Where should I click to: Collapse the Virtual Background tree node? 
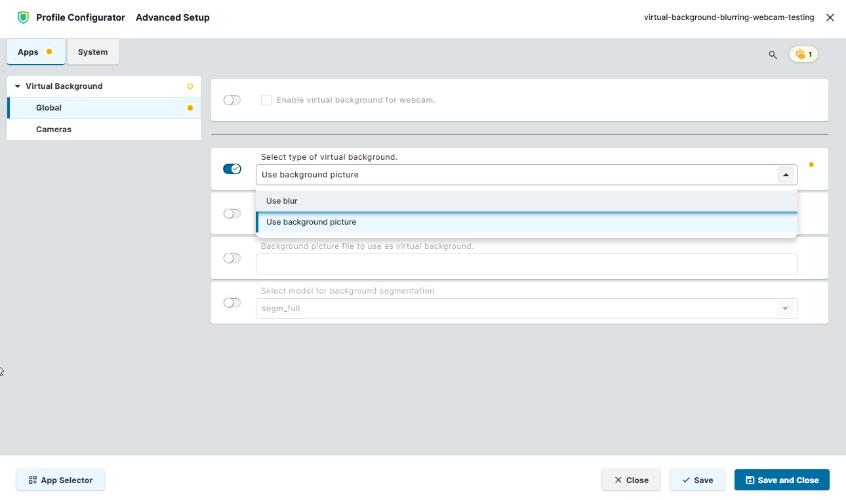(x=18, y=87)
